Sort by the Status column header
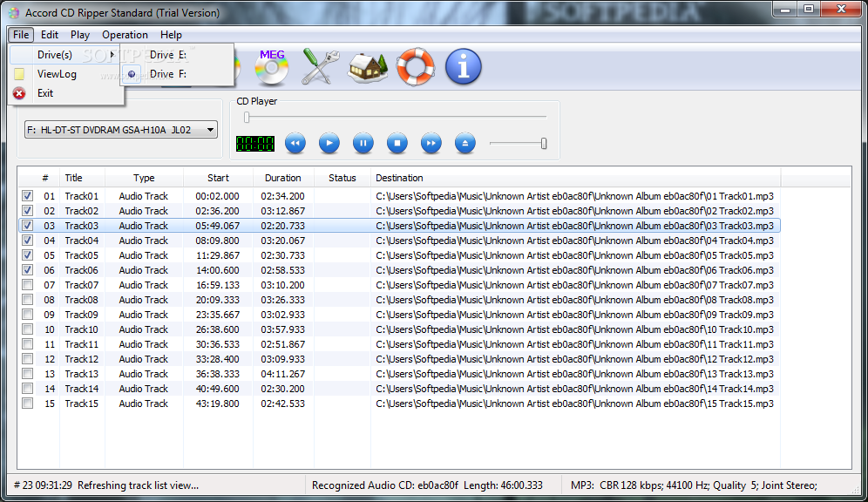Screen dimensions: 868x502 (x=342, y=178)
